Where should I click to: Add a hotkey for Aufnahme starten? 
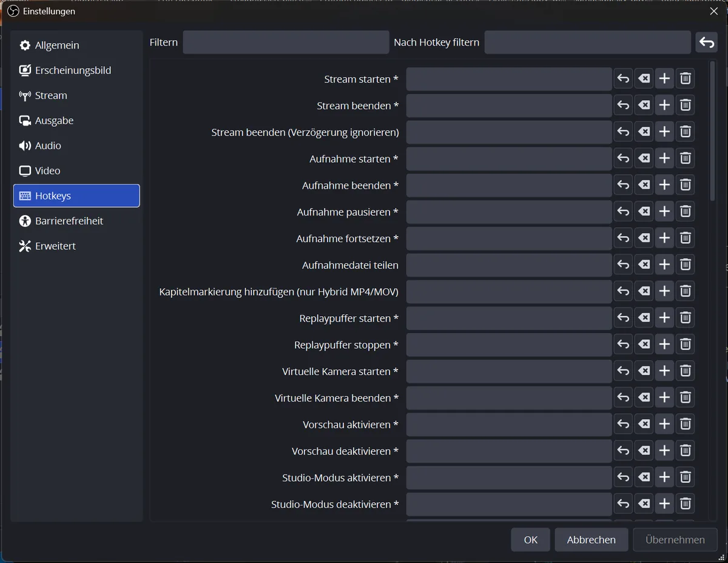[x=664, y=158]
